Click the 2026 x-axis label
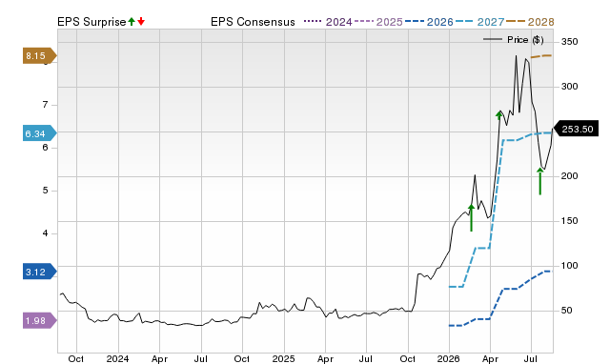The height and width of the screenshot is (364, 610). tap(449, 358)
